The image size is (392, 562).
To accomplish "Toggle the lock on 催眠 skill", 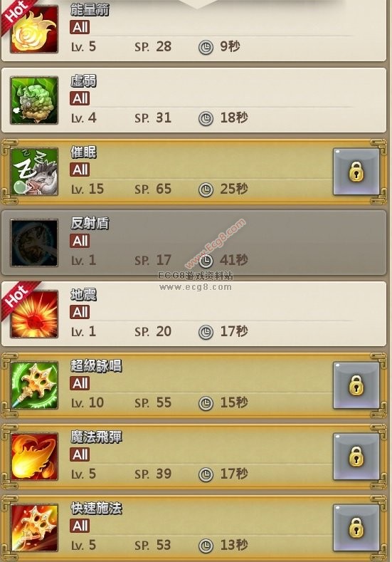I will pyautogui.click(x=356, y=172).
